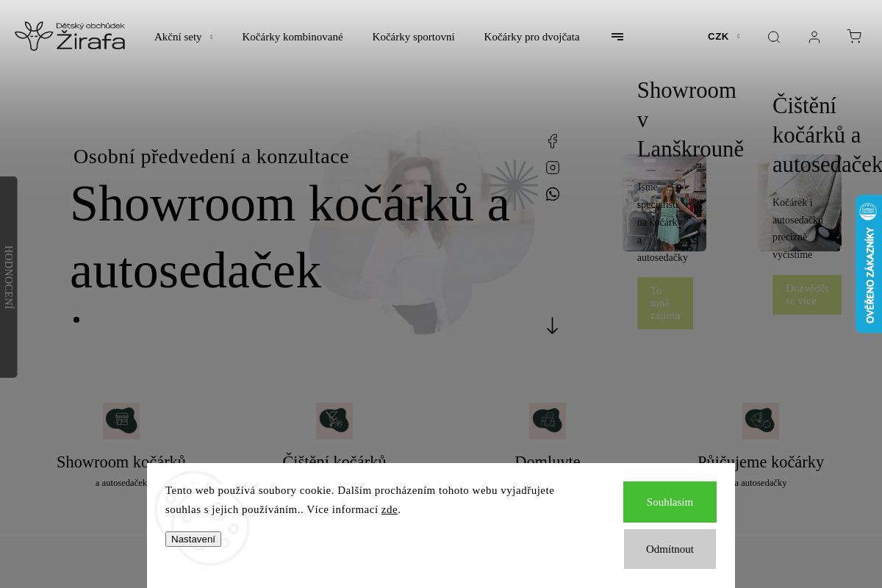The width and height of the screenshot is (882, 588).
Task: Open the Hodnocení side tab
Action: [9, 277]
